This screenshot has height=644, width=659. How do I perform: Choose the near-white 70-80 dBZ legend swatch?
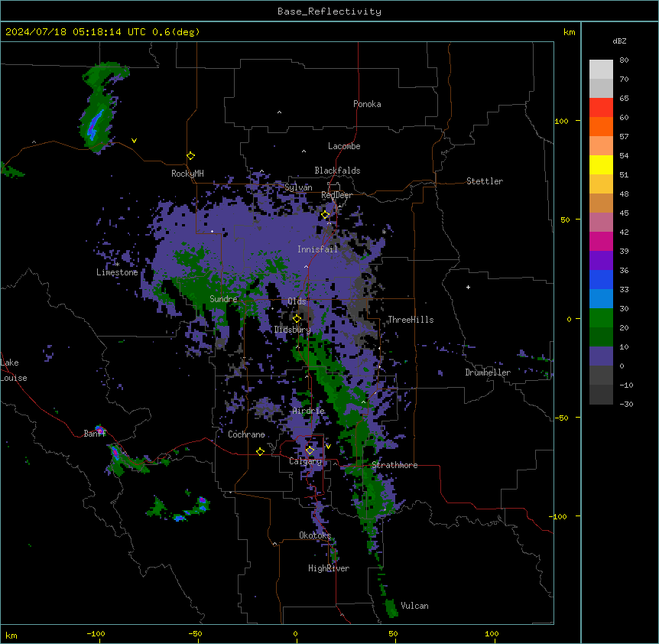coord(601,69)
